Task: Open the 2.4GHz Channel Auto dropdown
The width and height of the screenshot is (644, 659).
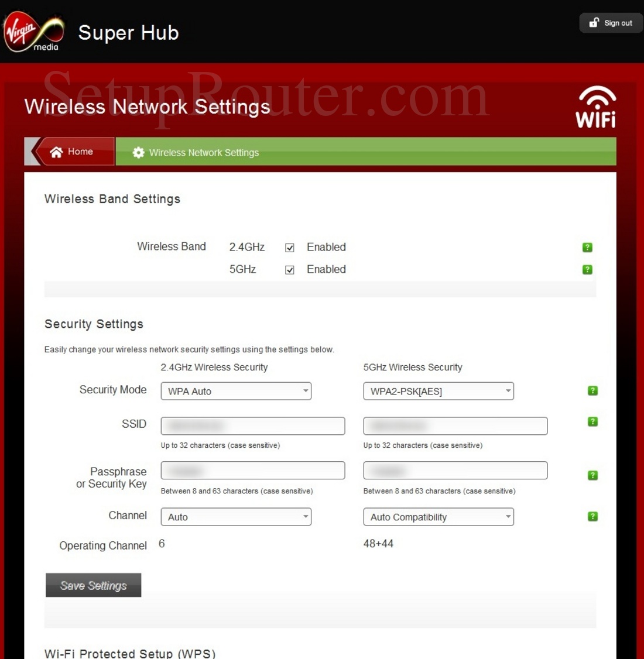Action: (236, 517)
